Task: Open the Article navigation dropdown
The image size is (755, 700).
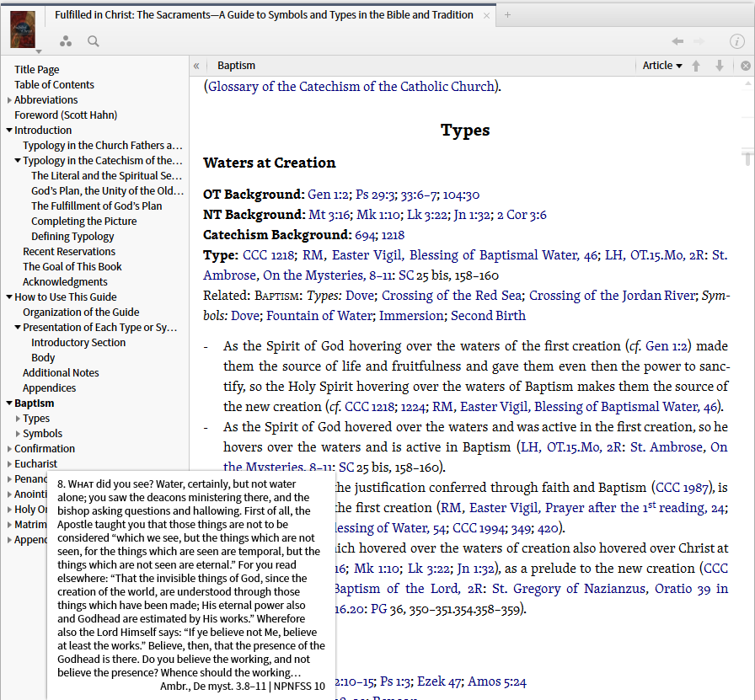Action: [662, 66]
